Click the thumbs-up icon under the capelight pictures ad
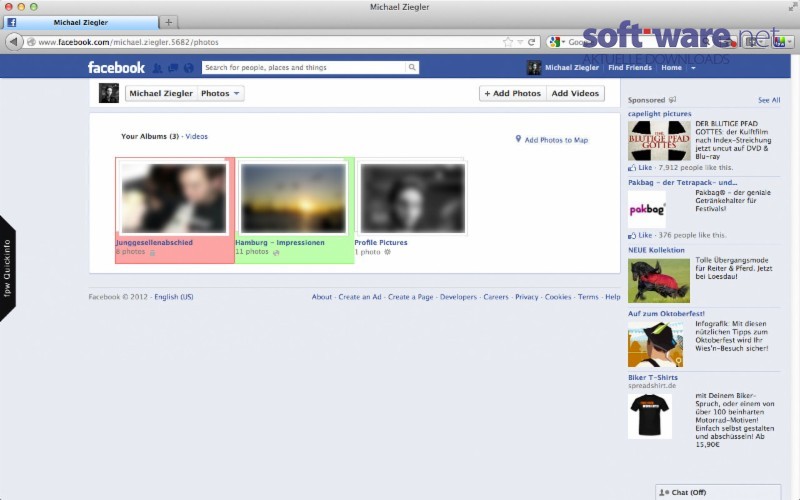The width and height of the screenshot is (800, 500). click(632, 167)
